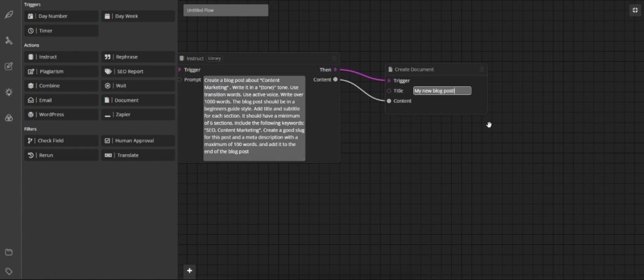The height and width of the screenshot is (280, 644).
Task: Add the Rephrase action block
Action: pos(138,57)
